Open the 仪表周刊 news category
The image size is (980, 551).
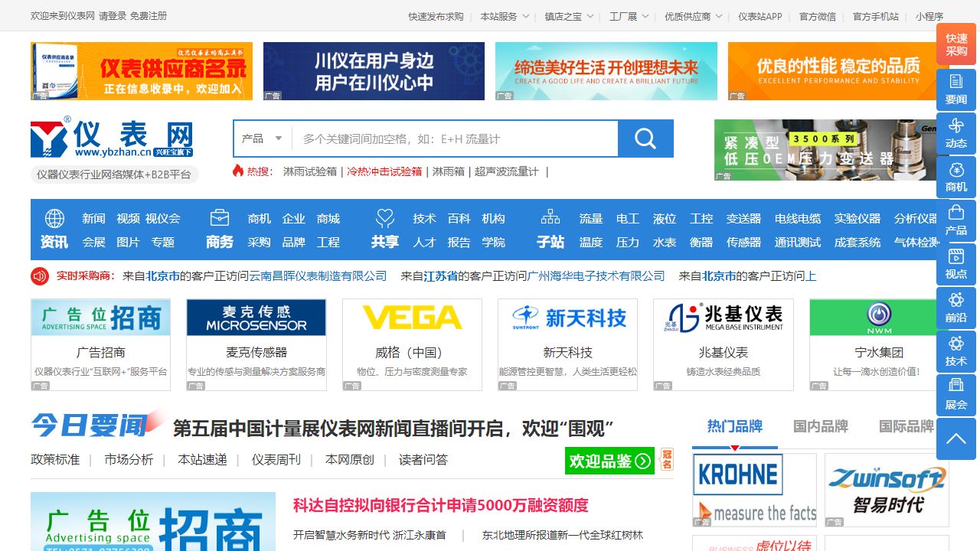point(276,460)
